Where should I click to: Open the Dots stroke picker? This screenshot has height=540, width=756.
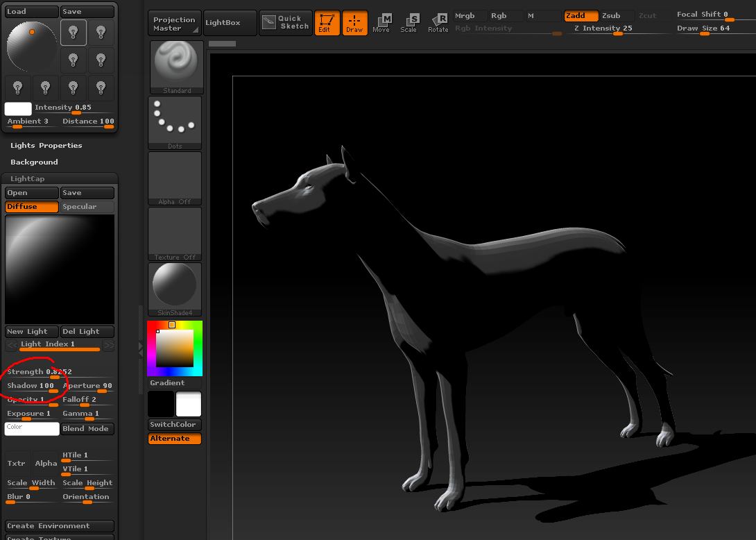pos(175,123)
